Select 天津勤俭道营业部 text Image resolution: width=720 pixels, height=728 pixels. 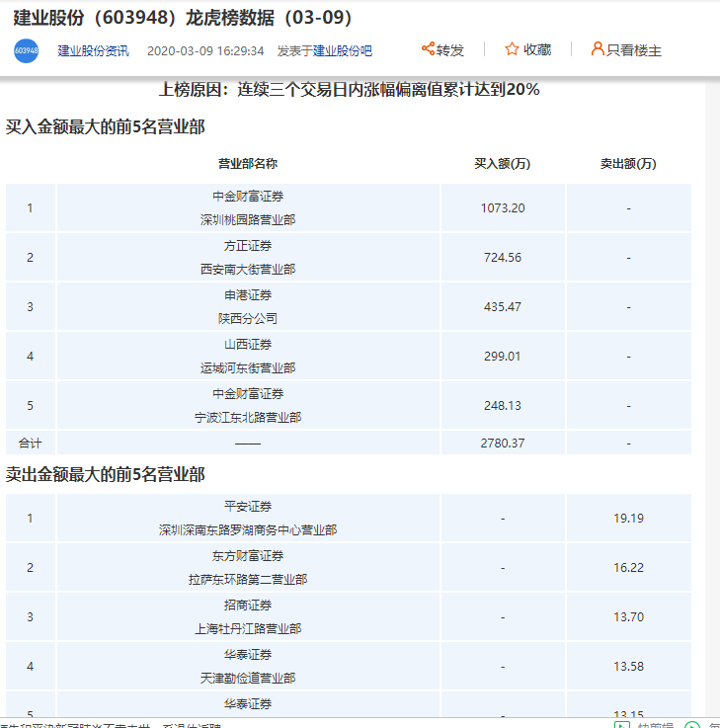point(248,679)
